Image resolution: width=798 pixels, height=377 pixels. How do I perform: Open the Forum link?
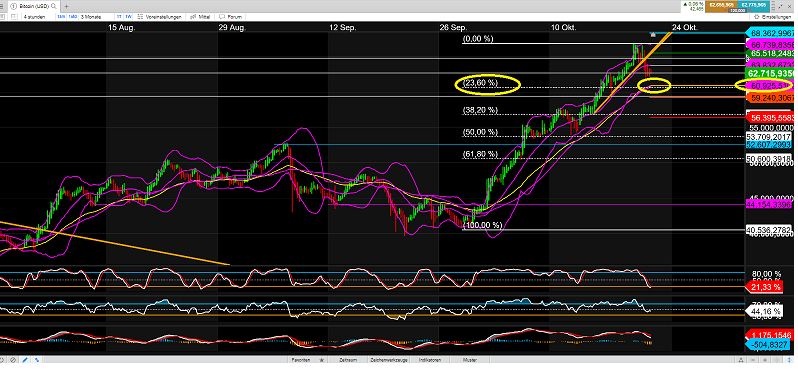231,17
